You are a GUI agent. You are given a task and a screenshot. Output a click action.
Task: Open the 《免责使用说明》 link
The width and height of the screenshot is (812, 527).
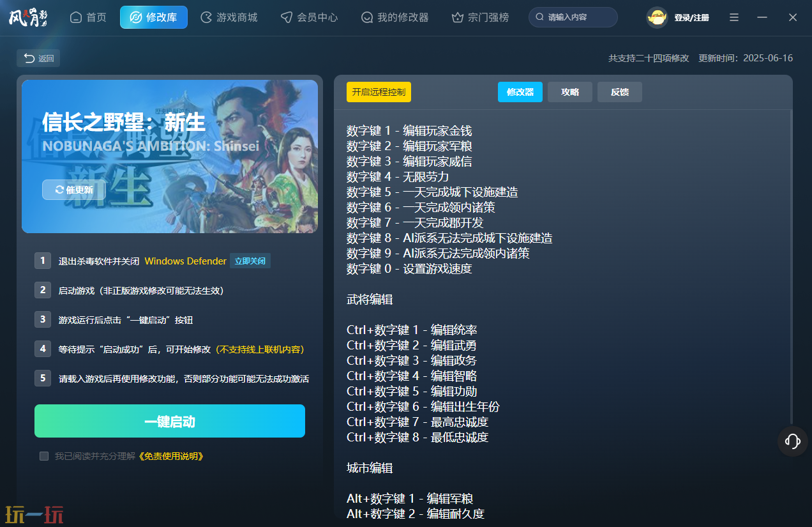(x=171, y=456)
